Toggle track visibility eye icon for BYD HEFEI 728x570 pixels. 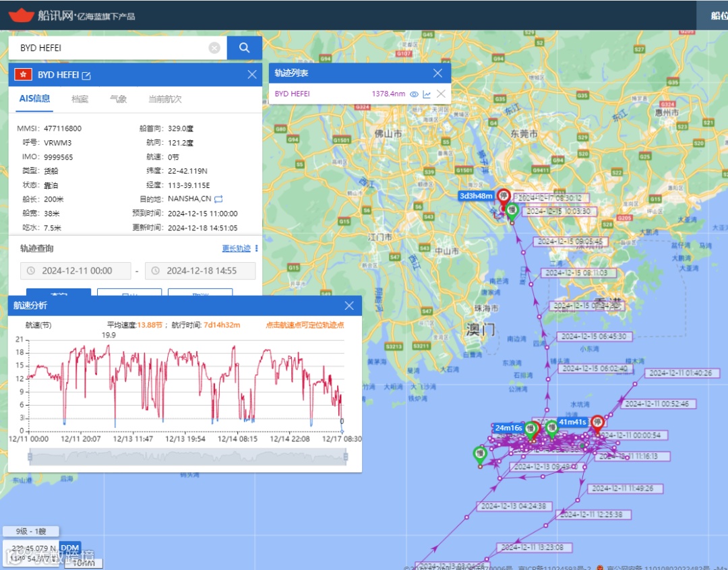414,94
